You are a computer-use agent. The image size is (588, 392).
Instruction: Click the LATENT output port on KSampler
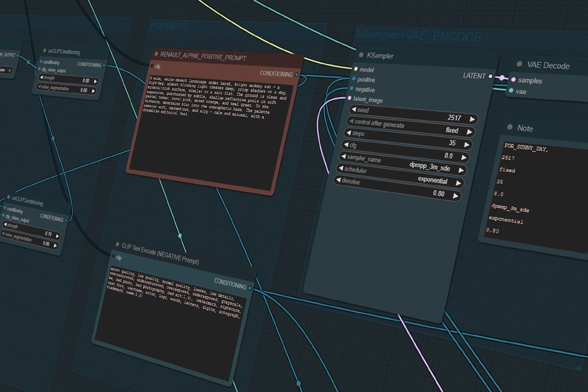[491, 76]
